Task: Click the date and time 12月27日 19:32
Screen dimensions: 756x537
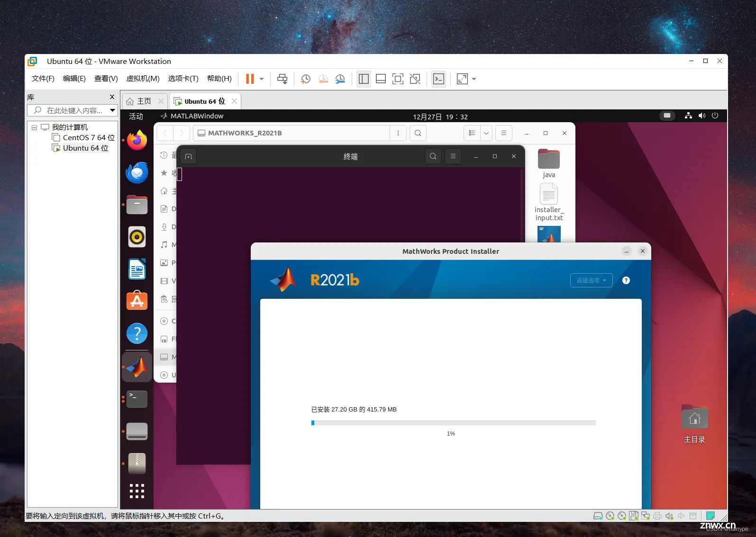Action: [440, 117]
